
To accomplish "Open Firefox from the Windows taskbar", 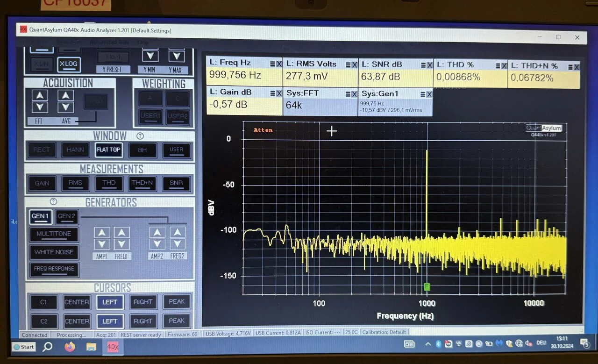I will point(69,347).
